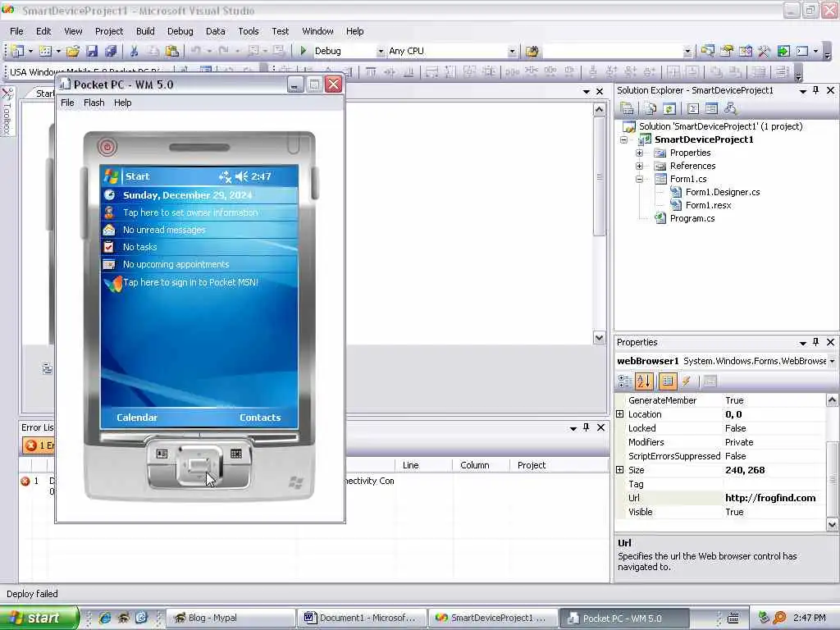This screenshot has width=840, height=630.
Task: Click the Open File folder icon
Action: click(73, 51)
